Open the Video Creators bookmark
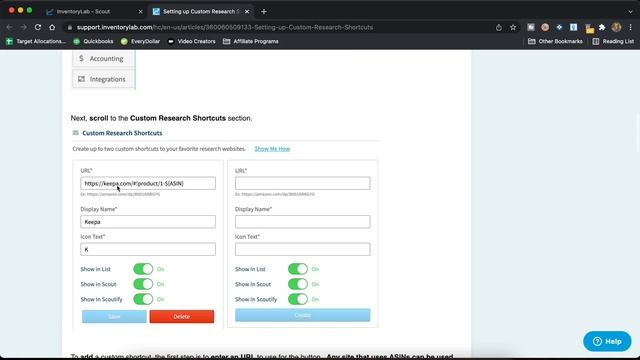This screenshot has width=640, height=360. pos(191,41)
